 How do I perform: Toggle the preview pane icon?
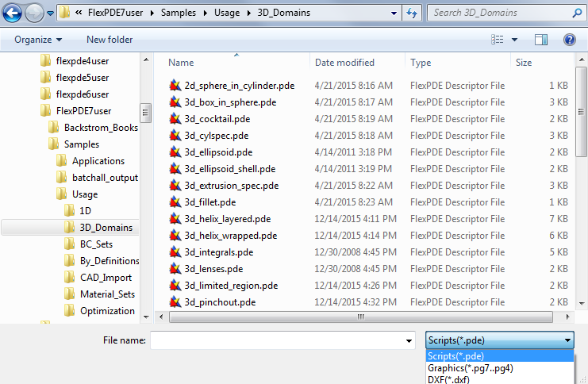[x=540, y=40]
